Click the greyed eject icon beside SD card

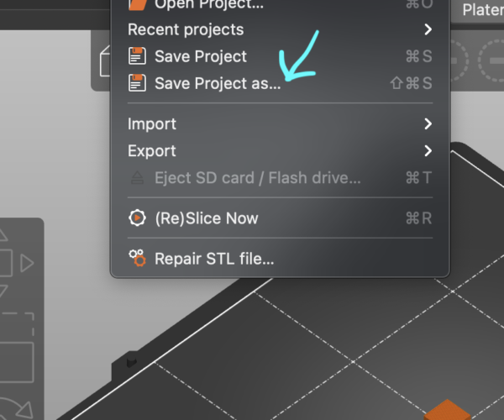click(x=137, y=178)
